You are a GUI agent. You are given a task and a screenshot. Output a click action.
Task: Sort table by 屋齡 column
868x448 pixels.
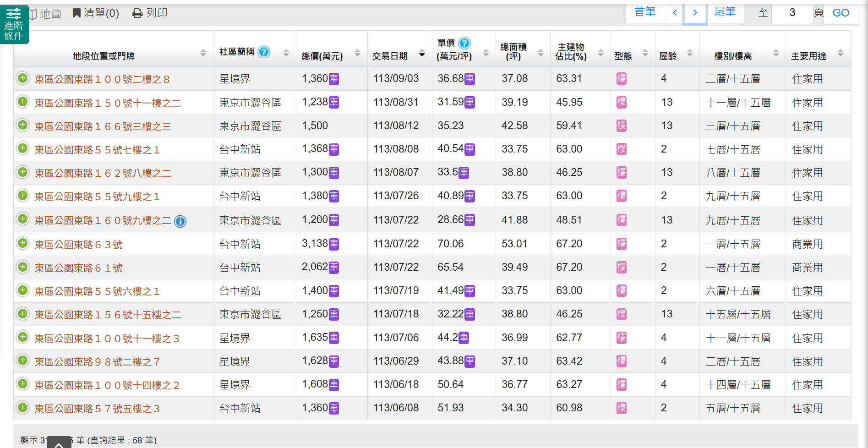690,53
